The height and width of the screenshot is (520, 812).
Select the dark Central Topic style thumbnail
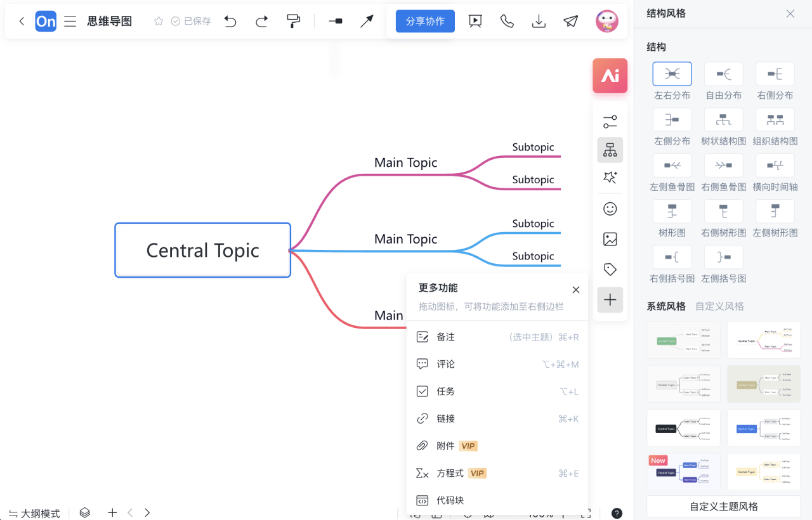point(683,428)
